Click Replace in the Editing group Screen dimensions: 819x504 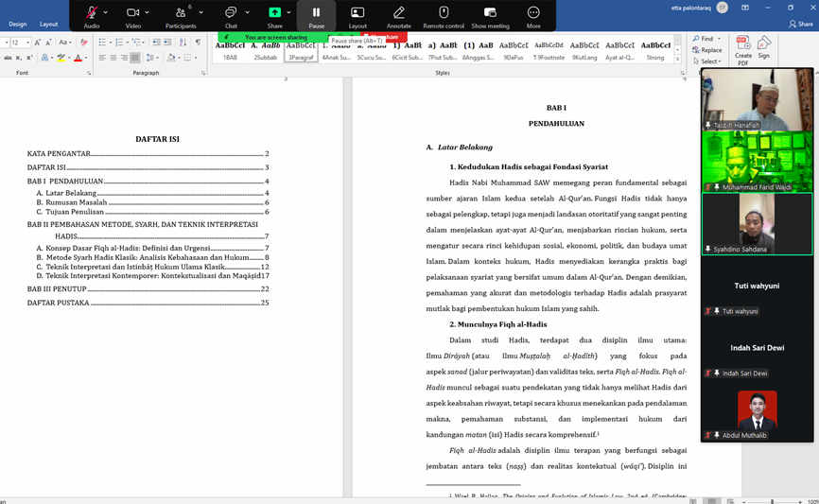pos(706,50)
